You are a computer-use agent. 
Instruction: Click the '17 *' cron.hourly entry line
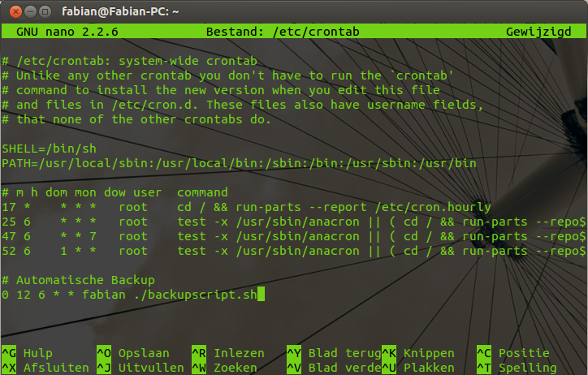246,207
